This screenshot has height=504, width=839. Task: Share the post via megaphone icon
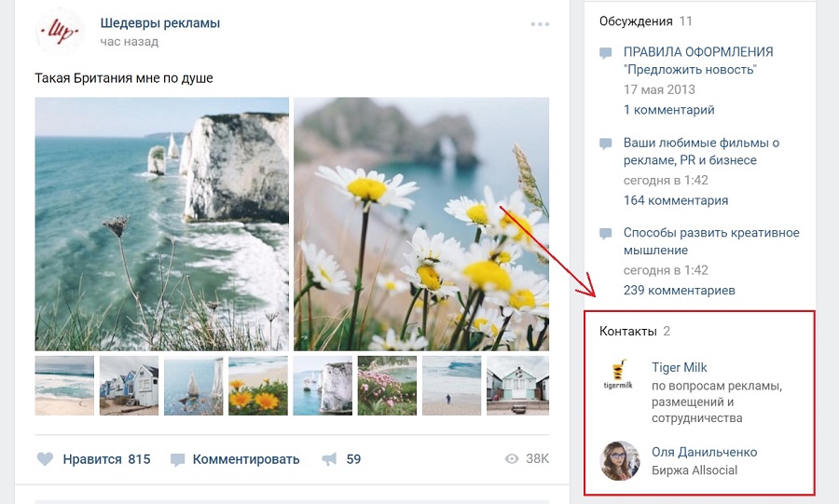(x=329, y=459)
